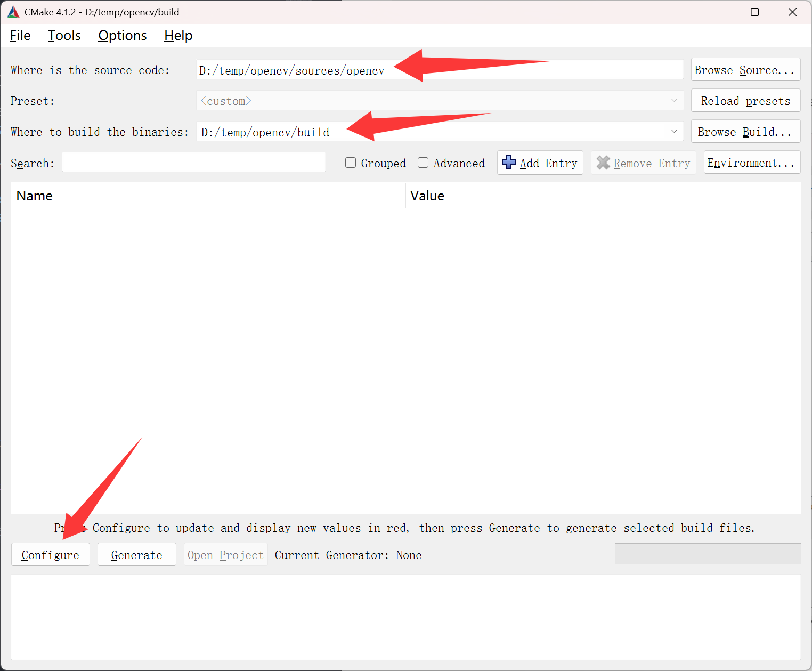812x671 pixels.
Task: Click the grayed Remove Entry cross icon
Action: pyautogui.click(x=603, y=163)
